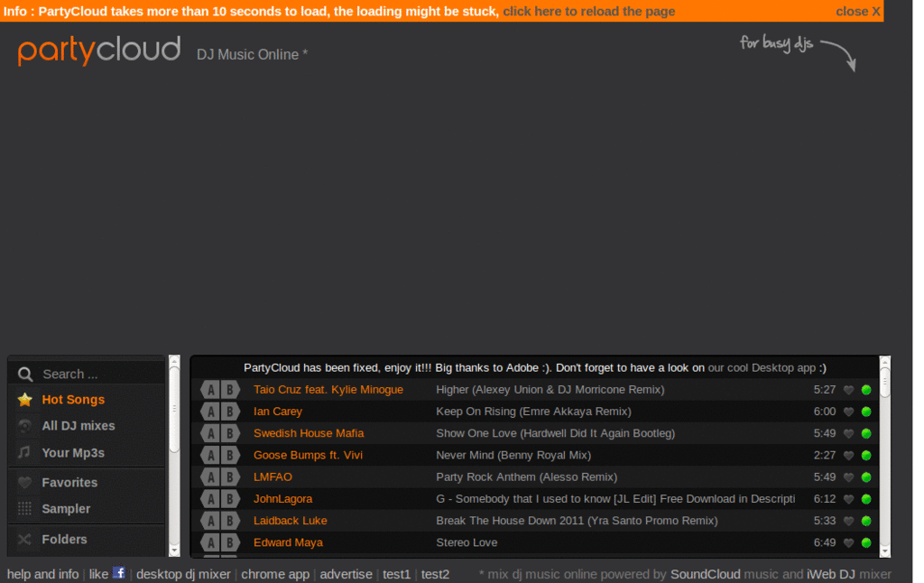The width and height of the screenshot is (924, 583).
Task: Open the Hot Songs list
Action: tap(73, 400)
